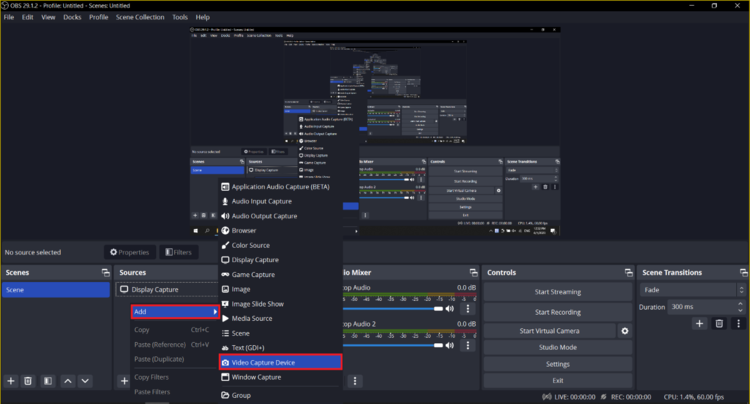Open the Tools menu
The image size is (750, 404).
click(x=180, y=17)
